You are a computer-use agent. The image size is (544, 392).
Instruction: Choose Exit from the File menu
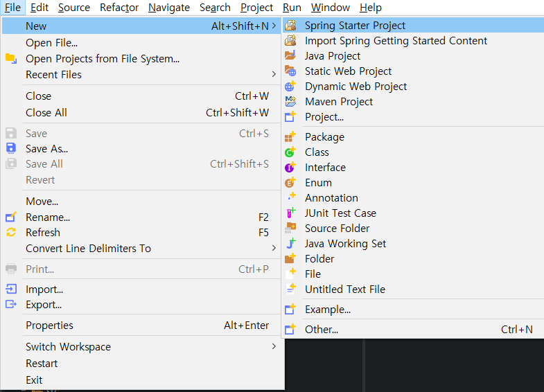(141, 380)
